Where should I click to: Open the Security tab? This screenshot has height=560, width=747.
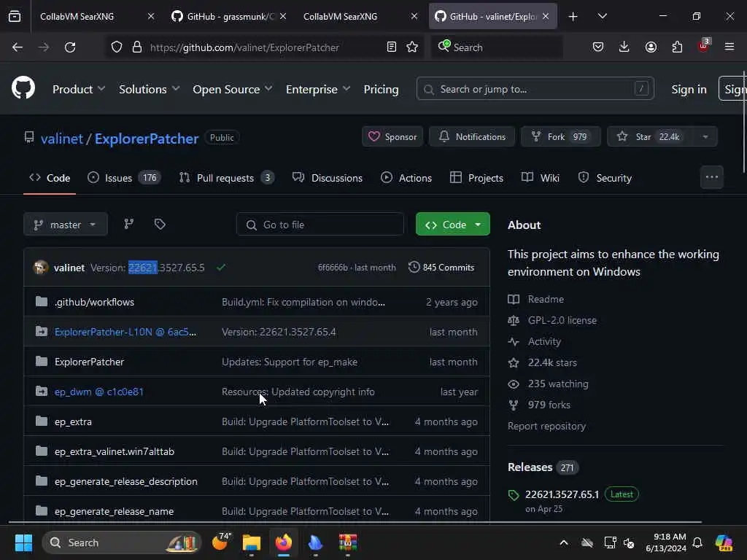tap(605, 178)
